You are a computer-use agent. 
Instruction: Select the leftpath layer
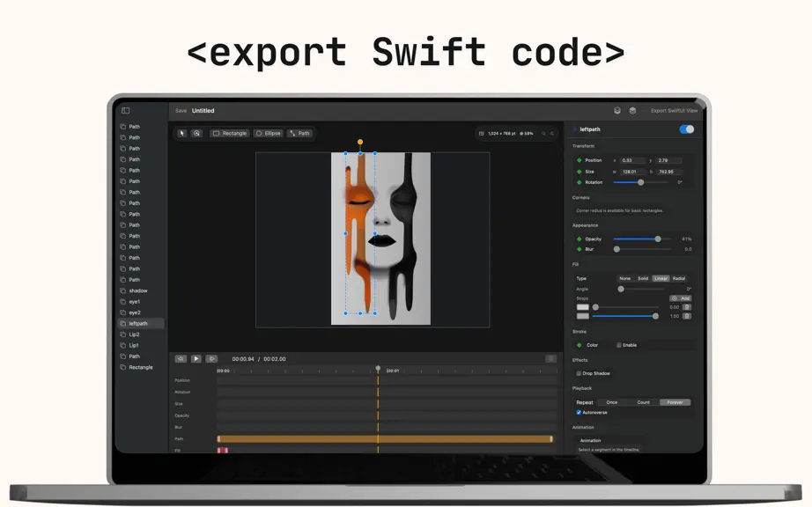(141, 323)
